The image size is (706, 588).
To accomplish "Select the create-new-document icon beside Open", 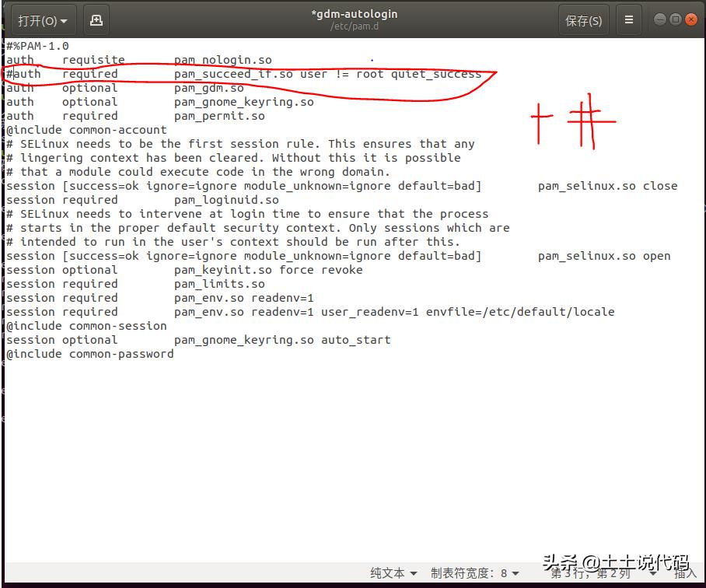I will [x=96, y=19].
